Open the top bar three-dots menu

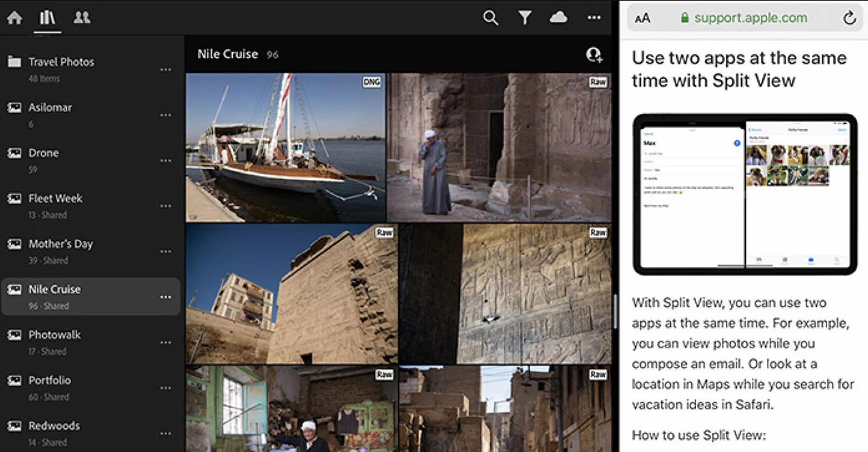(x=594, y=18)
